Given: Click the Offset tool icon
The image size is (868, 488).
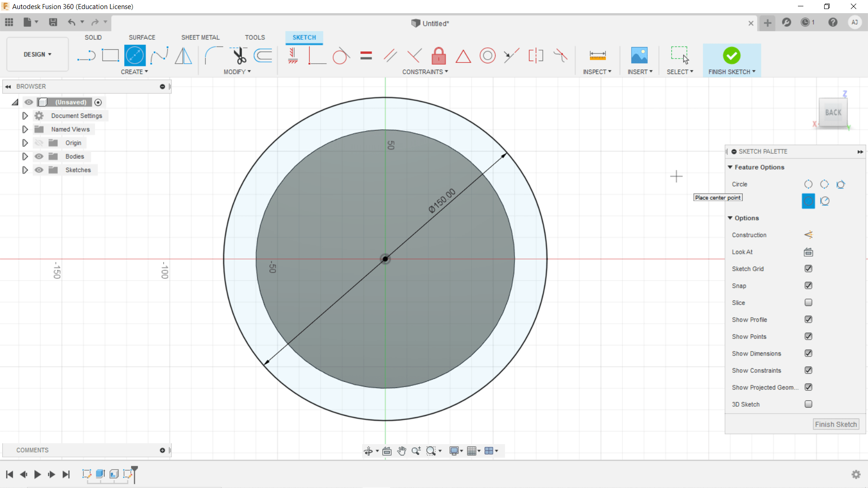Looking at the screenshot, I should coord(263,56).
